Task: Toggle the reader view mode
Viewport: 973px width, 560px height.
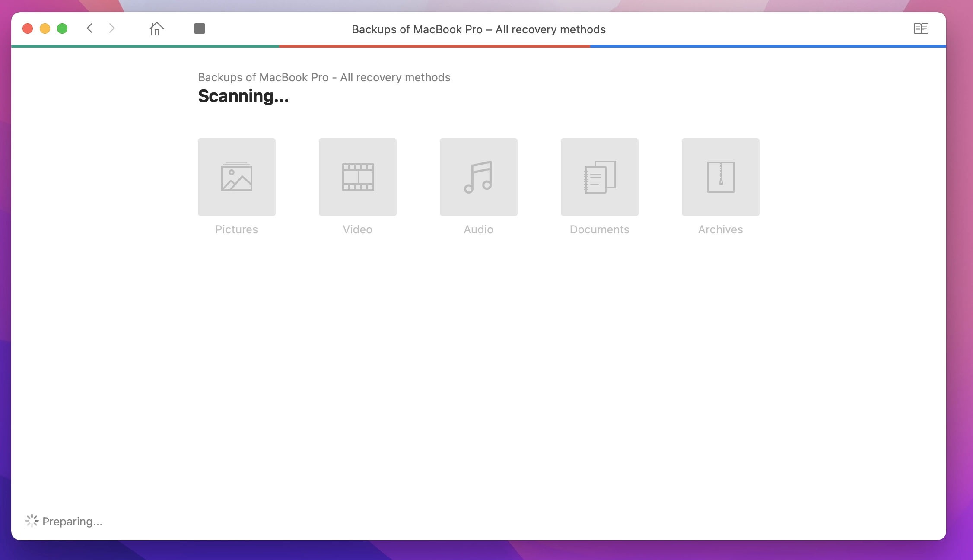Action: [921, 29]
